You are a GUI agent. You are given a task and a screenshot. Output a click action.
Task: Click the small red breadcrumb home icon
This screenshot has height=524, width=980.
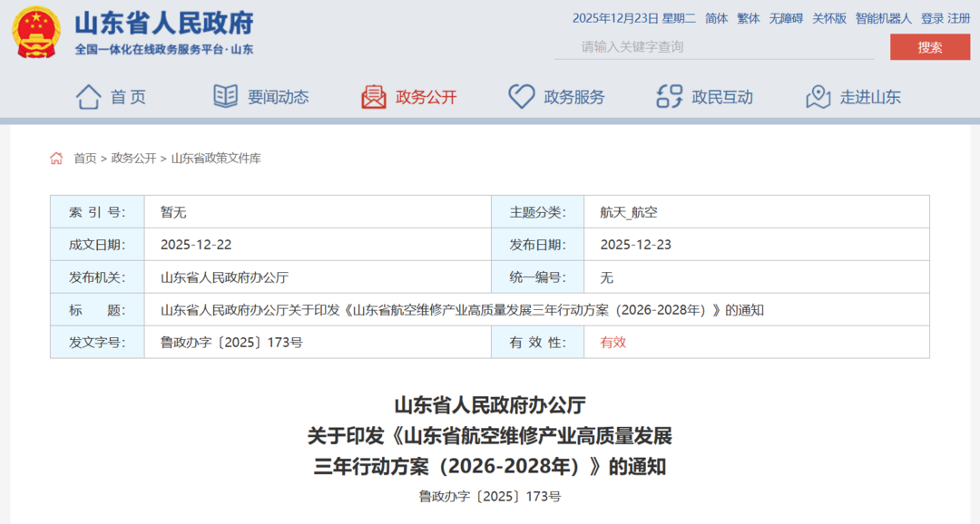click(x=56, y=159)
